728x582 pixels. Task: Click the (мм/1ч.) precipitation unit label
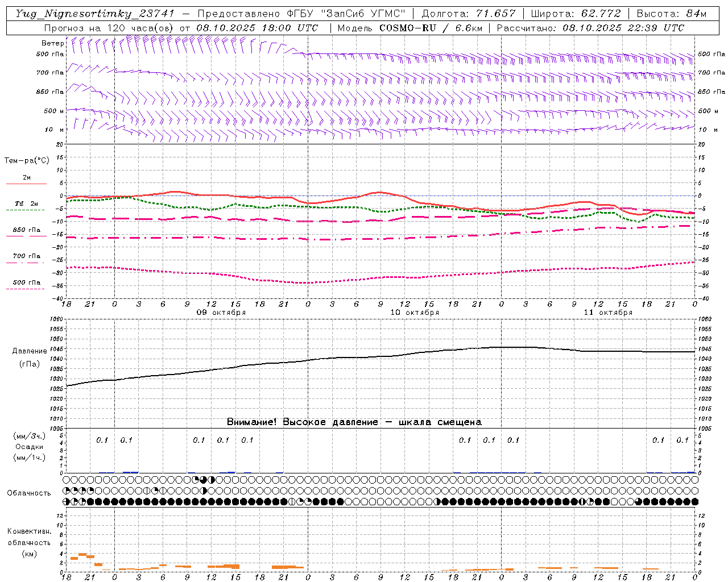tap(30, 458)
